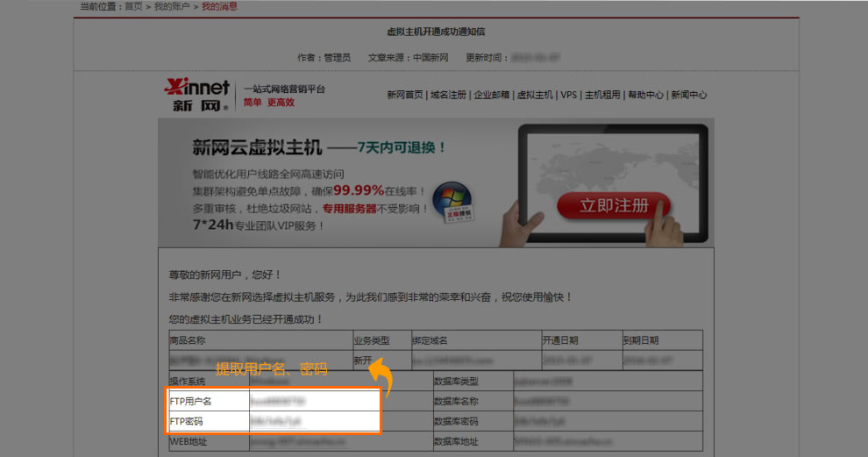Click the blurred FTP密码 value cell

point(315,421)
